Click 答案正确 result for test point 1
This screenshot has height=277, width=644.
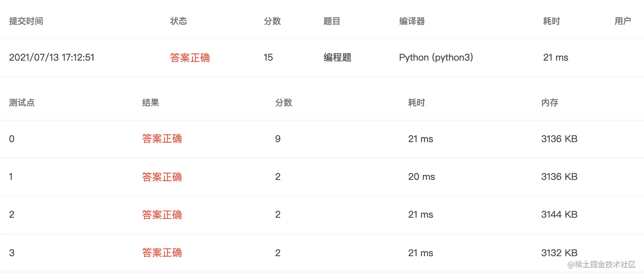tap(162, 177)
